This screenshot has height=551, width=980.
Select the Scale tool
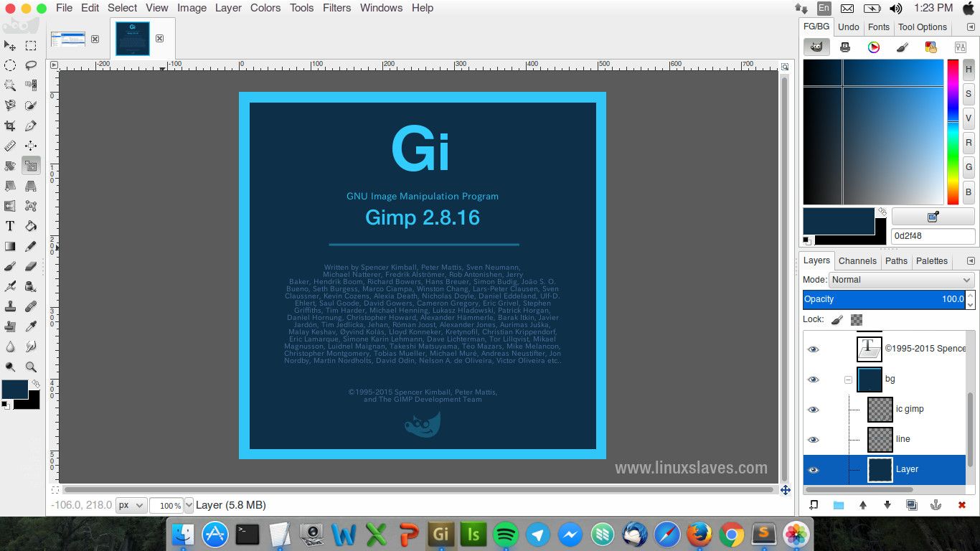31,166
